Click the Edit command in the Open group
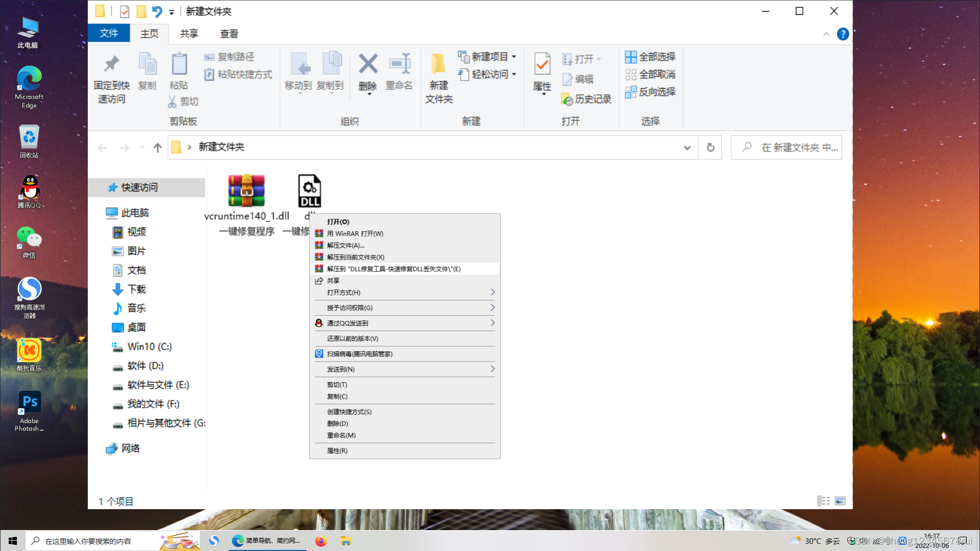 click(x=578, y=79)
